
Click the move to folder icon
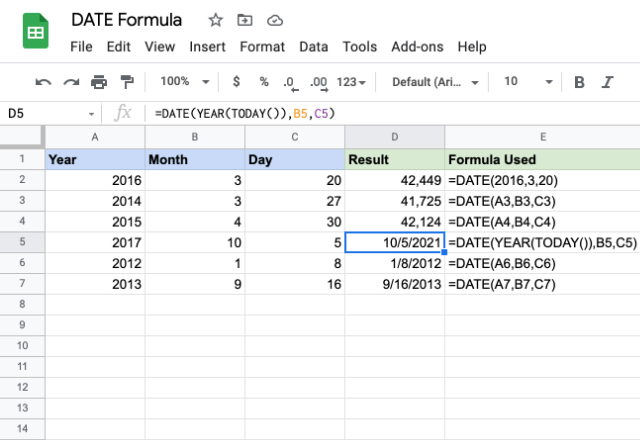click(x=244, y=20)
